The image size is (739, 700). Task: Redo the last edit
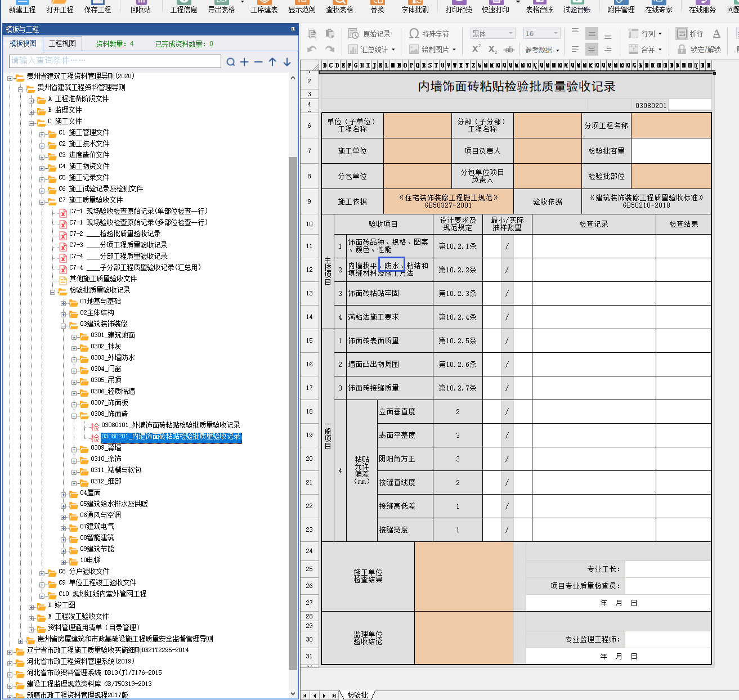coord(330,50)
